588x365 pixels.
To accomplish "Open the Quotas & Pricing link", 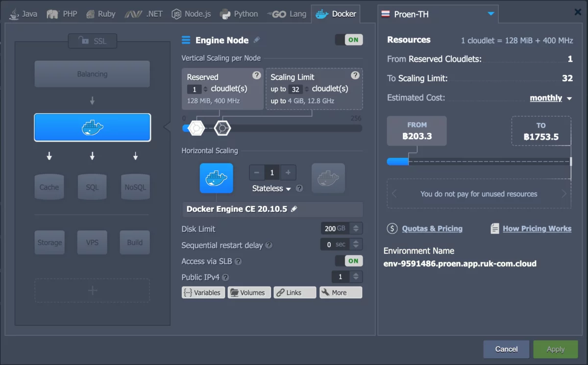I will point(432,228).
